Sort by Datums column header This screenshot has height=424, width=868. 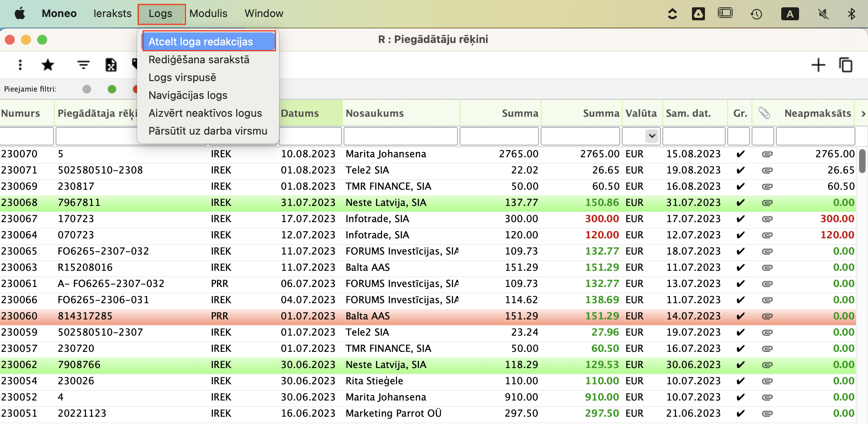(x=310, y=113)
